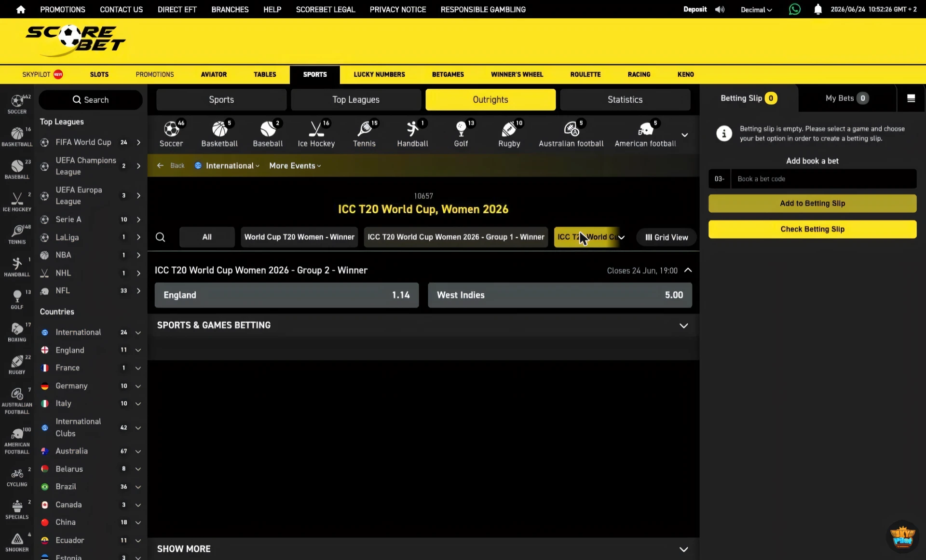
Task: Collapse Group 2 Winner market
Action: coord(688,271)
